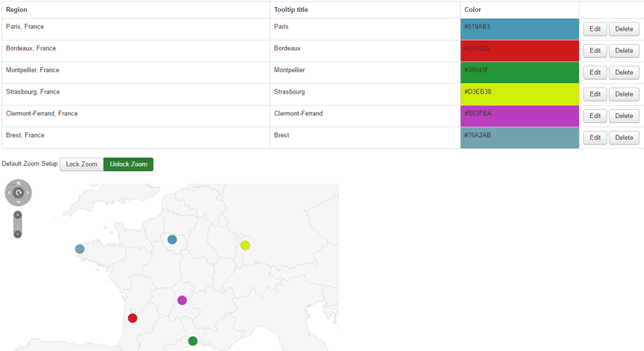Screen dimensions: 644x351
Task: Click the N north indicator on compass
Action: (x=18, y=183)
